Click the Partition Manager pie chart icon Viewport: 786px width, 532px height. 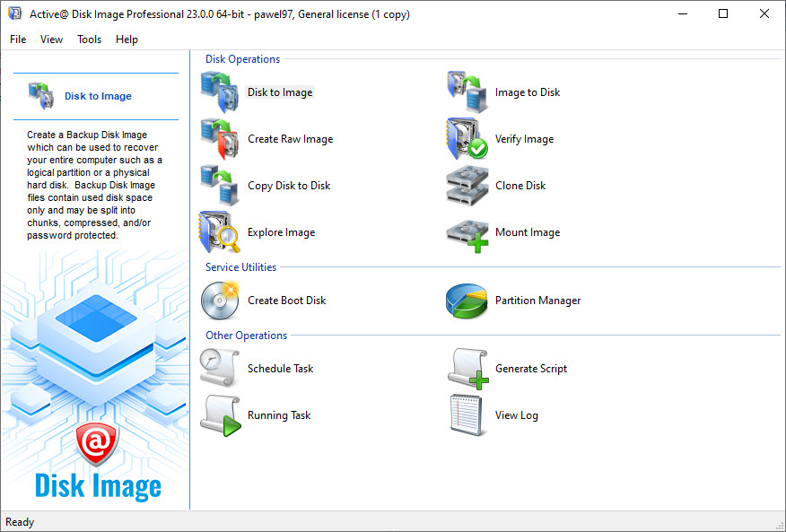pos(467,301)
